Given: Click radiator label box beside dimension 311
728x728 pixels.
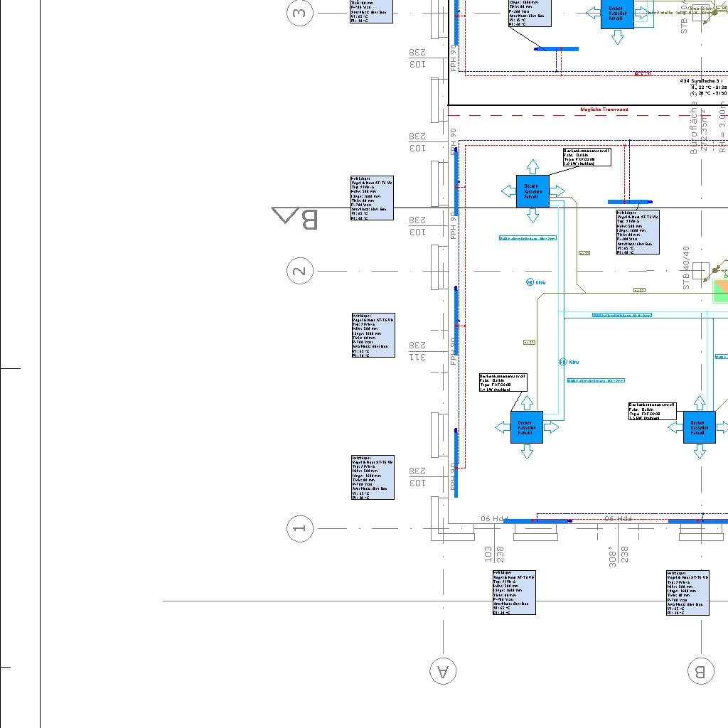Looking at the screenshot, I should click(x=373, y=335).
